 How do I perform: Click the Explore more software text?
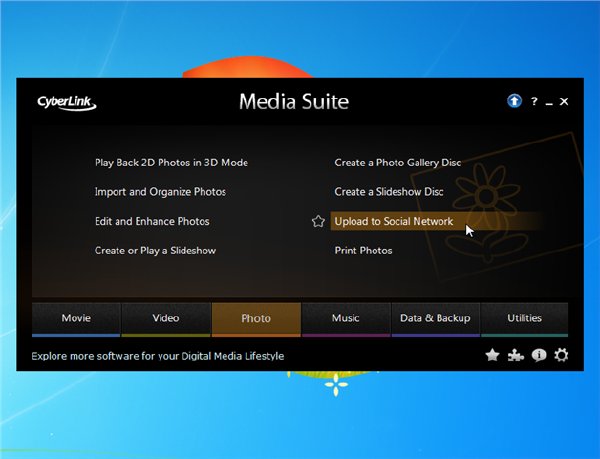point(158,356)
